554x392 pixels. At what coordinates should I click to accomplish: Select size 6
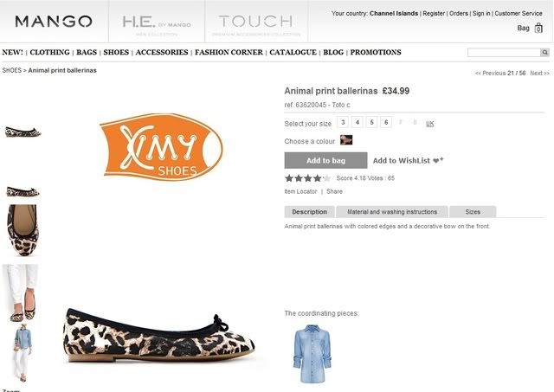click(386, 122)
